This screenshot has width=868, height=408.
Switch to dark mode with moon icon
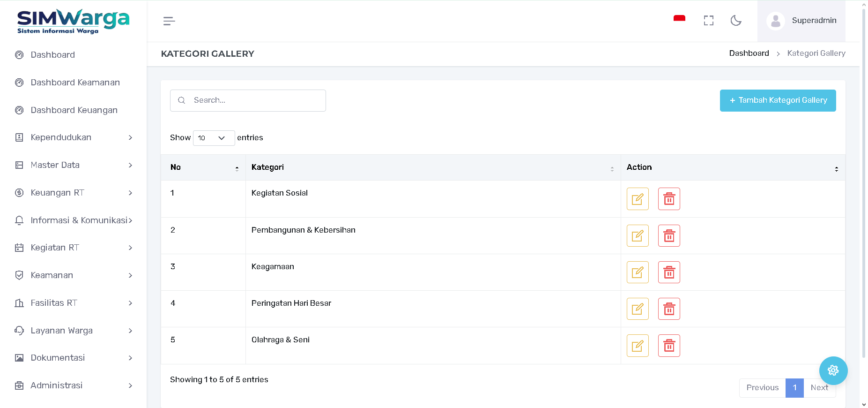tap(735, 21)
